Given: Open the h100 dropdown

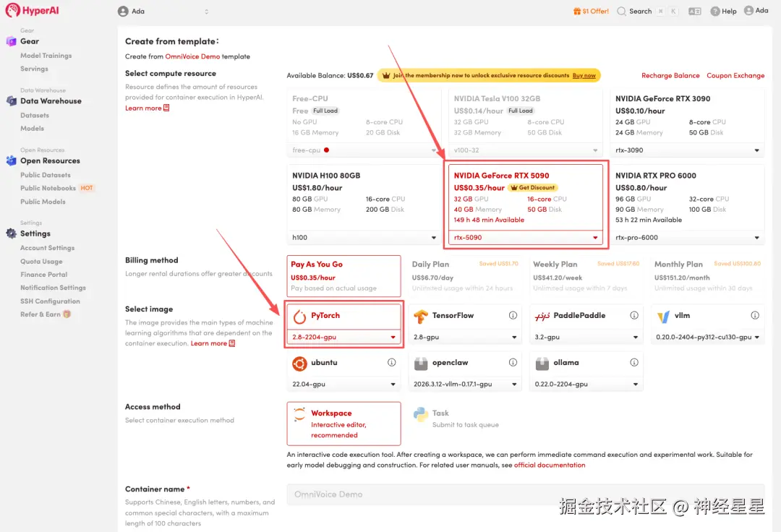Looking at the screenshot, I should 364,238.
